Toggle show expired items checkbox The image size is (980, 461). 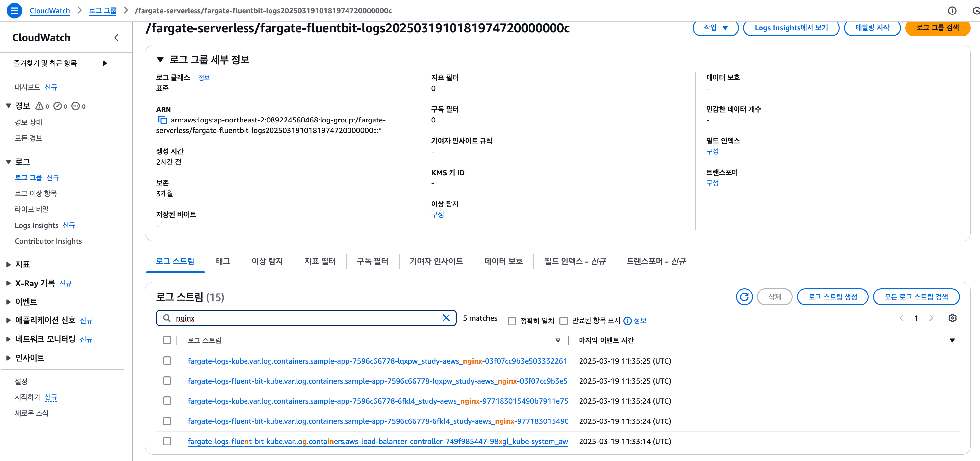pos(563,321)
